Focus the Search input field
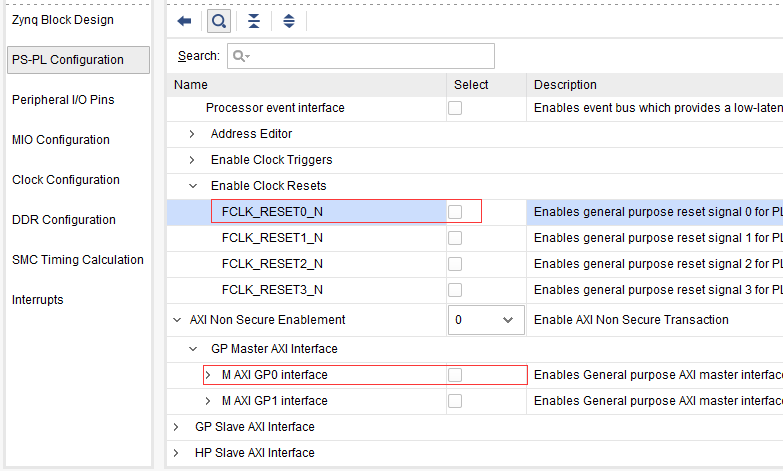 point(361,56)
